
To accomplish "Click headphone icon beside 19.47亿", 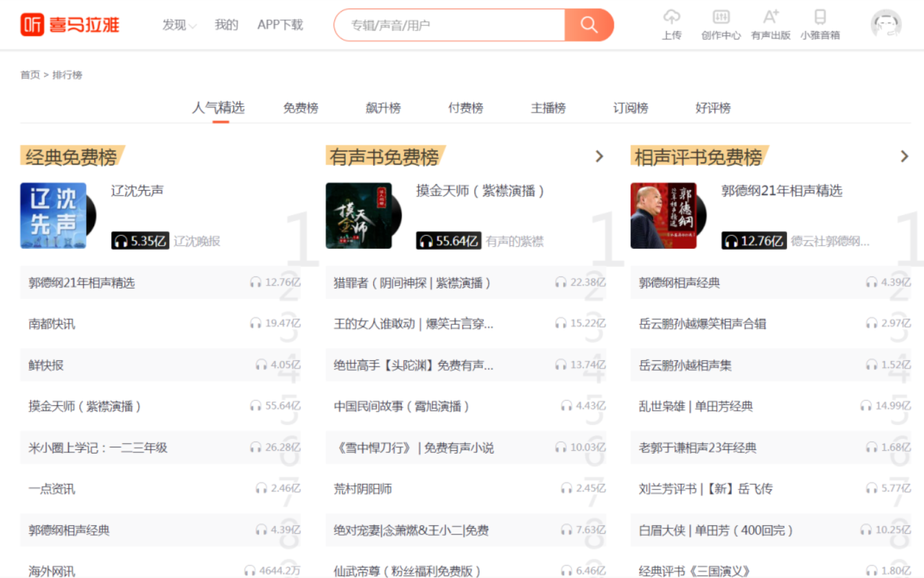I will coord(256,324).
